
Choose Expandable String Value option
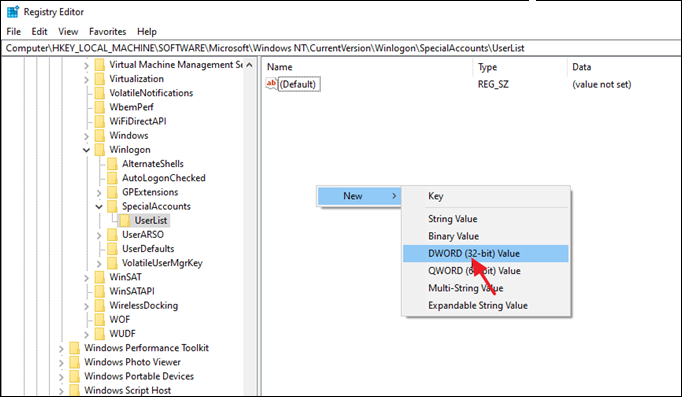pyautogui.click(x=485, y=306)
